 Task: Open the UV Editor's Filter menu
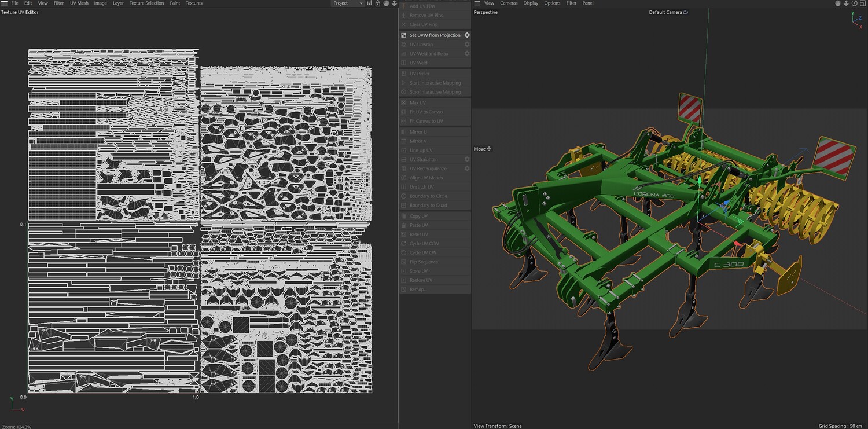pos(59,3)
